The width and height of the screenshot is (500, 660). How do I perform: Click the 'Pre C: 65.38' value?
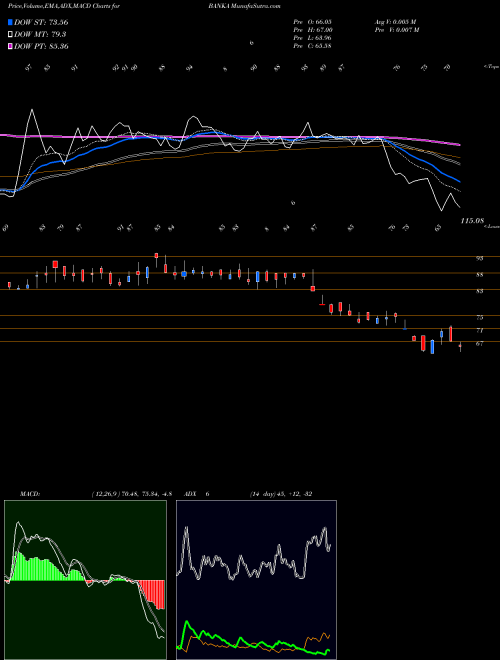click(313, 46)
